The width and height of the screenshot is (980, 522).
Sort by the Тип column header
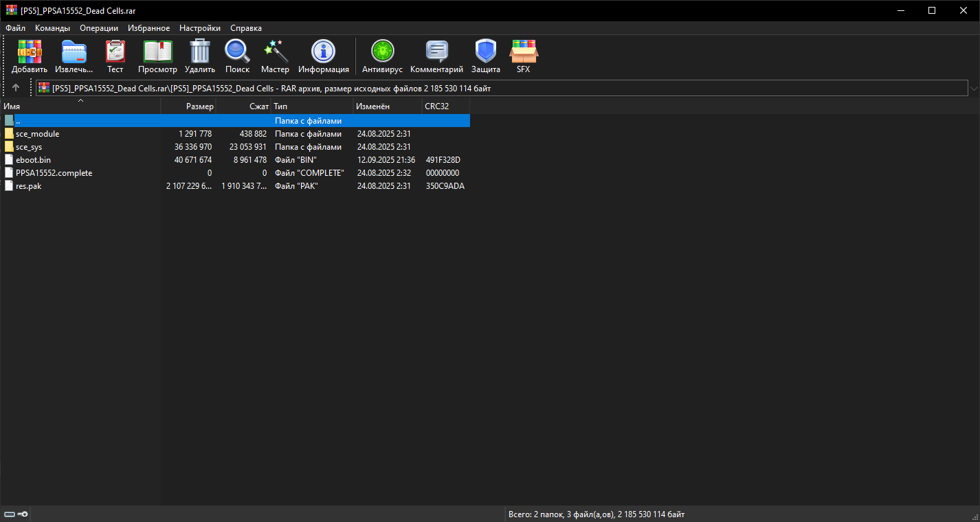coord(312,106)
